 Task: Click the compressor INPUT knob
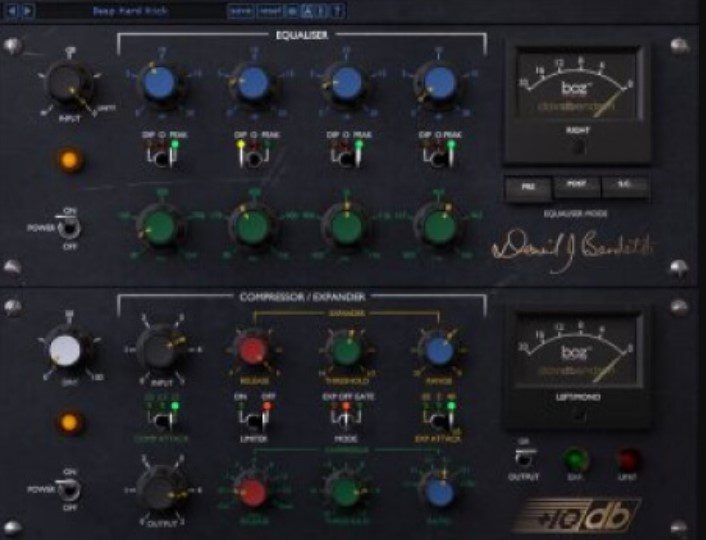coord(158,349)
